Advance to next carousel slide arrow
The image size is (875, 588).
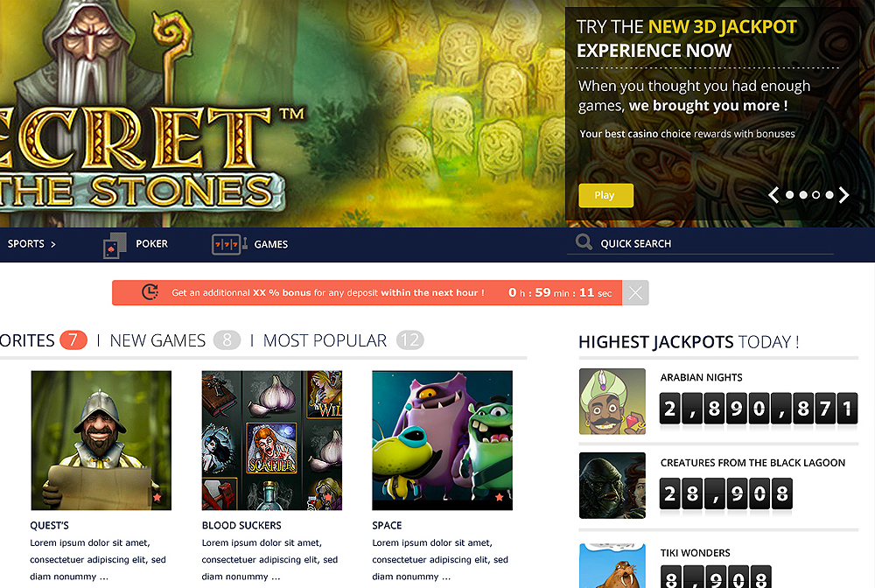pos(843,195)
